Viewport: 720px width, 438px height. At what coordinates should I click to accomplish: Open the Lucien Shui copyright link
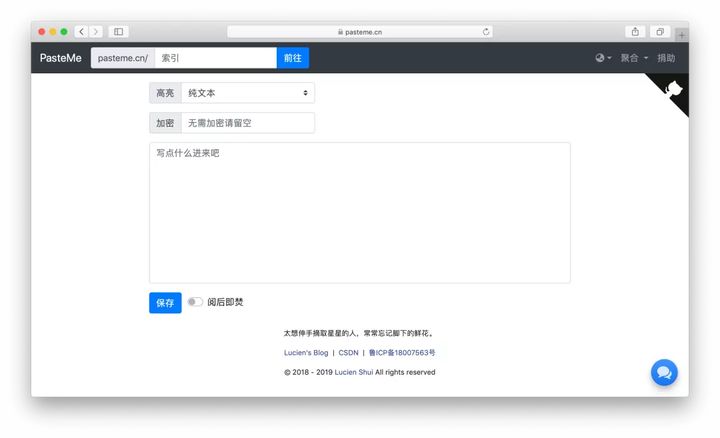coord(354,372)
